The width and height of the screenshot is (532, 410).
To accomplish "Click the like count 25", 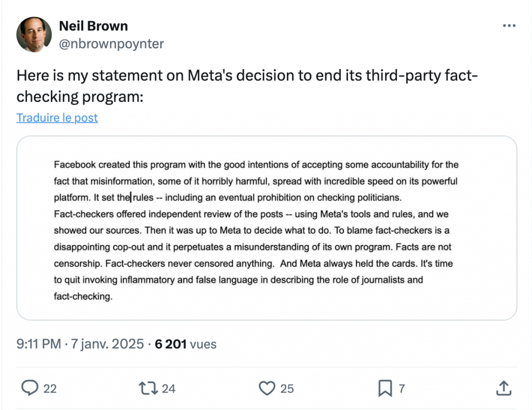I will [287, 388].
